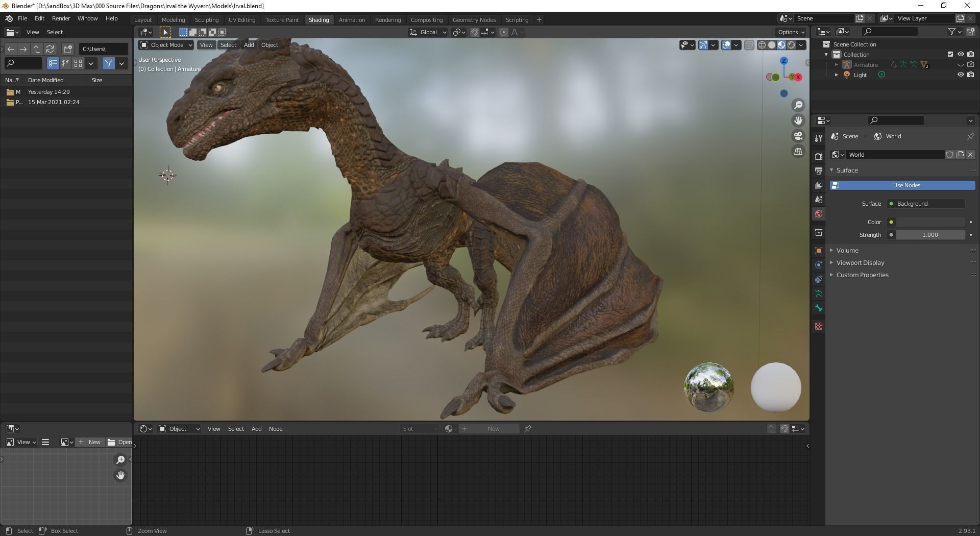
Task: Switch file browser to thumbnails view
Action: click(x=78, y=63)
